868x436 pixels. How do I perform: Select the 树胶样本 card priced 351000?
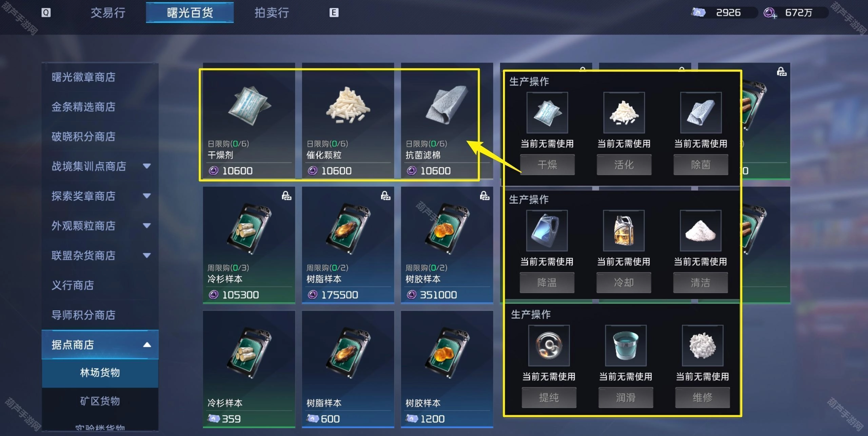pyautogui.click(x=447, y=245)
